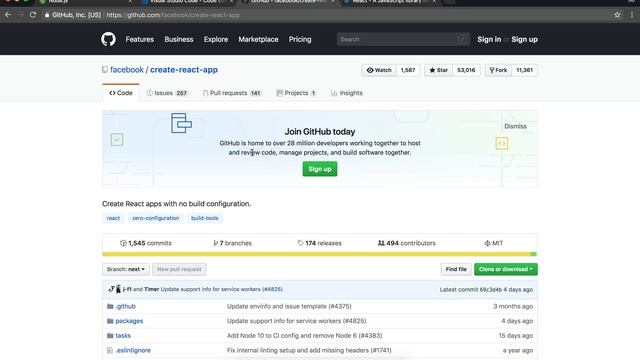Screen dimensions: 640x360
Task: Click the MIT license scale icon
Action: point(487,243)
